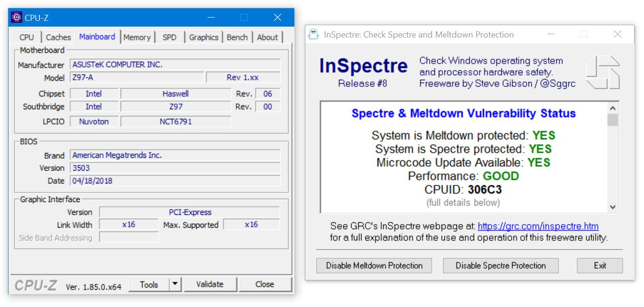
Task: Click the Southbridge Z97 field
Action: point(176,106)
